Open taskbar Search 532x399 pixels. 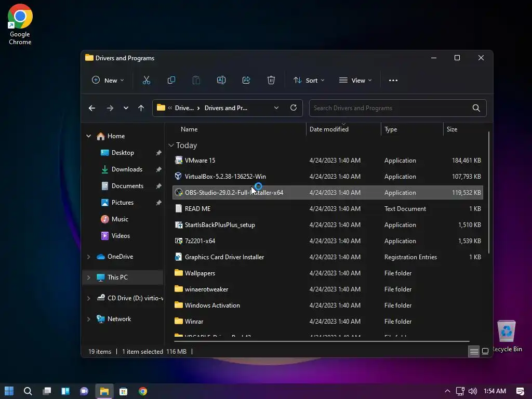pyautogui.click(x=28, y=391)
